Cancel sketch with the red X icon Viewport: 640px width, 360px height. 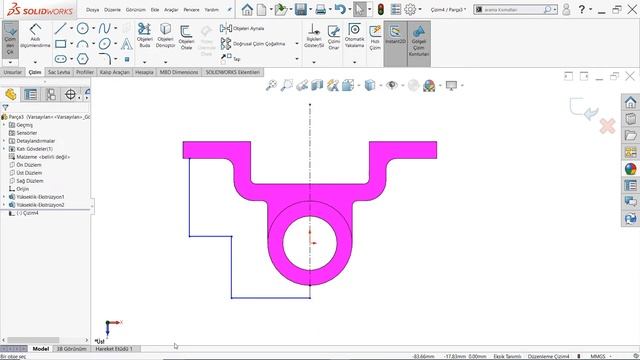(607, 126)
